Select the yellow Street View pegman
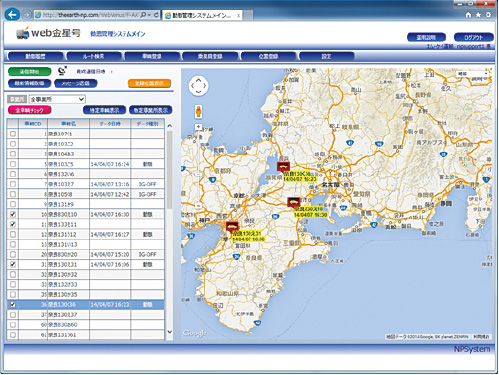The image size is (499, 375). point(198,112)
